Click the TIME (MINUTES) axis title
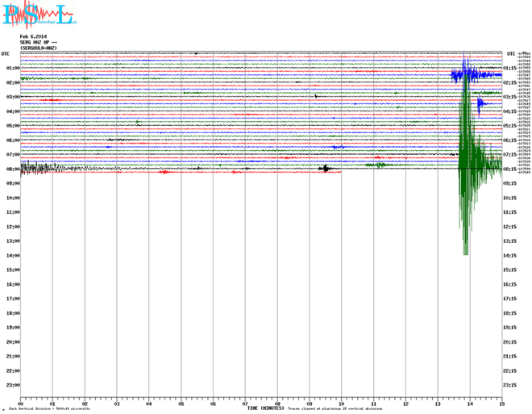This screenshot has width=532, height=414. (x=265, y=408)
